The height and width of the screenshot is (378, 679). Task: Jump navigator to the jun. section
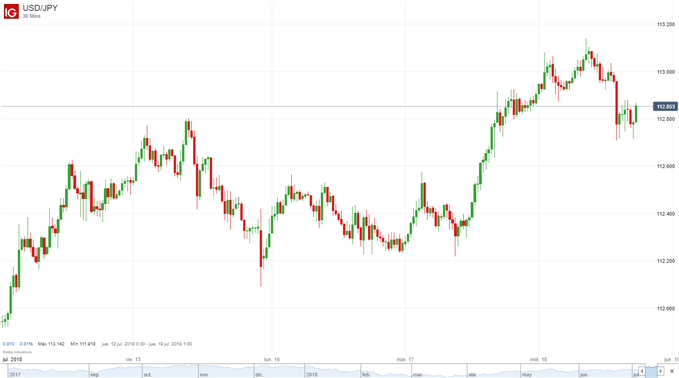click(584, 375)
